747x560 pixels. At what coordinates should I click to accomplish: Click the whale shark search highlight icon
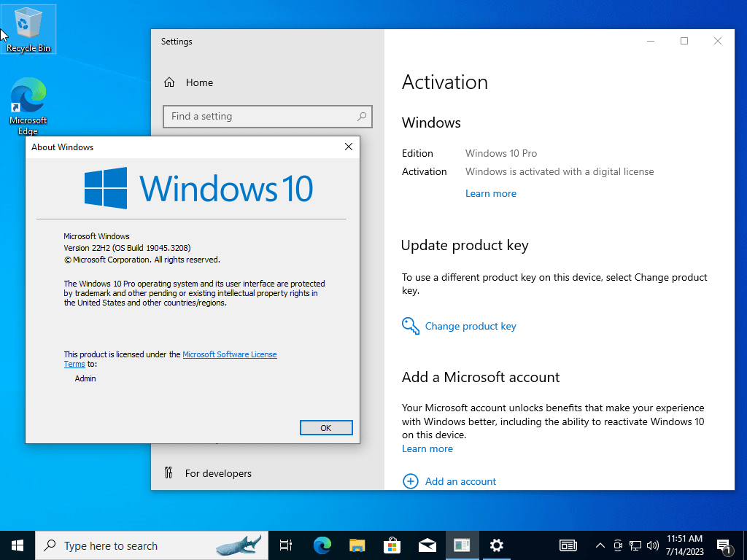239,545
